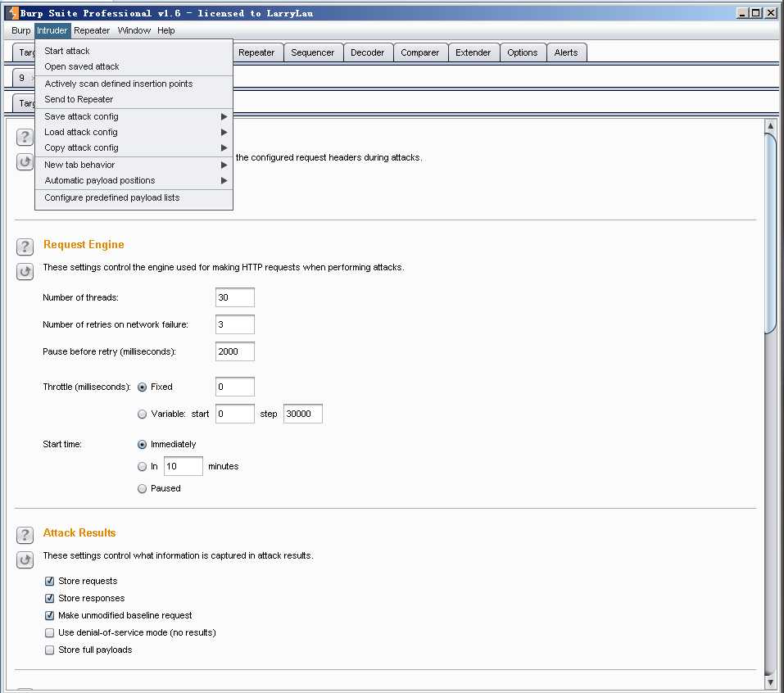Screen dimensions: 784x693
Task: Select Actively scan defined insertion points
Action: (134, 84)
